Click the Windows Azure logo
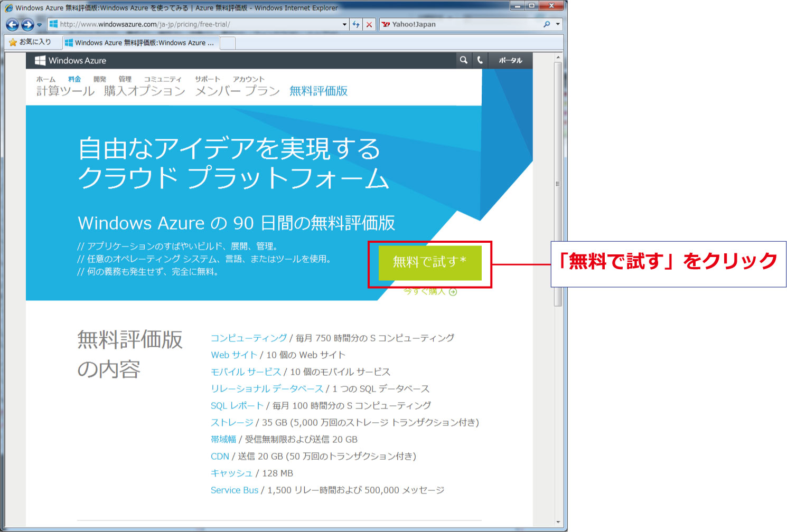Viewport: 787px width, 532px height. coord(71,61)
